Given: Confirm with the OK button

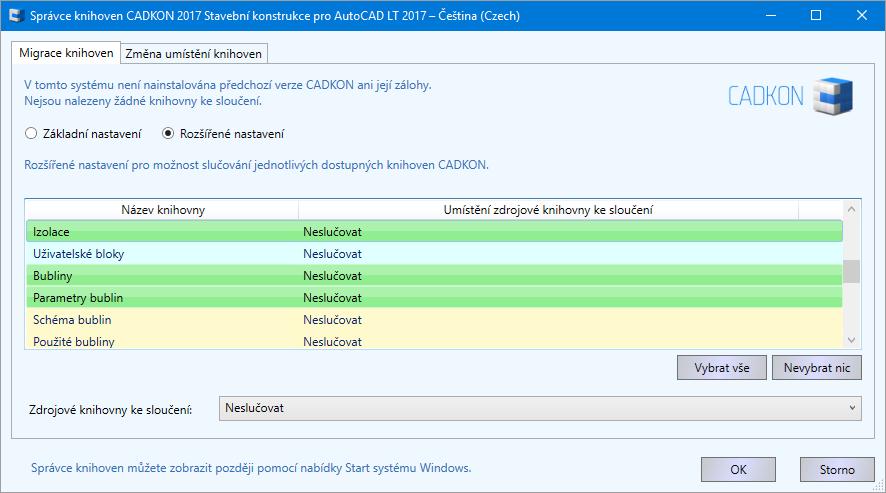Looking at the screenshot, I should [738, 469].
